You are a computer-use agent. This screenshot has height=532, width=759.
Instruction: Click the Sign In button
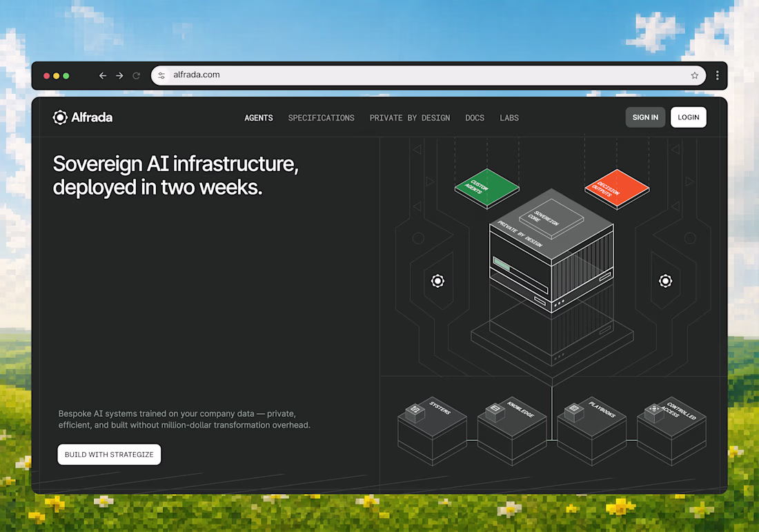click(645, 117)
